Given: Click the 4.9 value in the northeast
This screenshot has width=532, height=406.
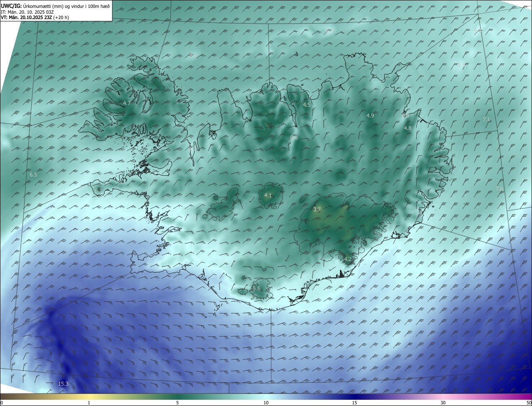Looking at the screenshot, I should 370,116.
